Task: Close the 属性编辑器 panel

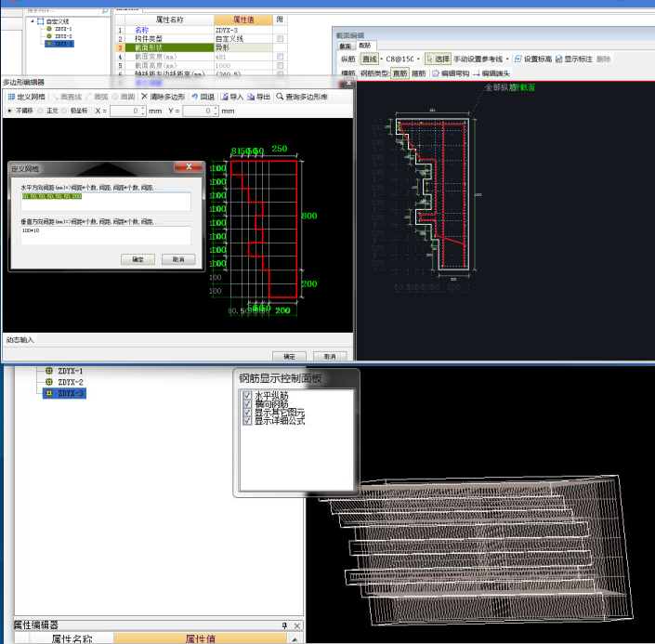Action: [297, 625]
